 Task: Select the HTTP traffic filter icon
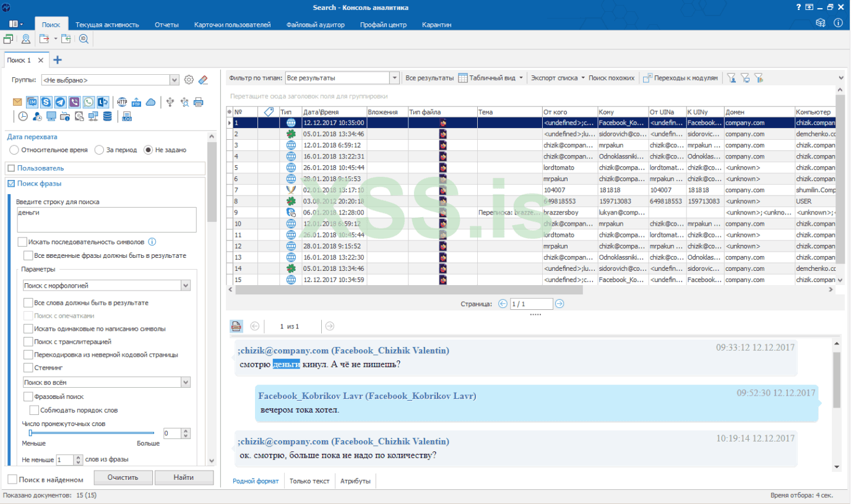pyautogui.click(x=122, y=102)
